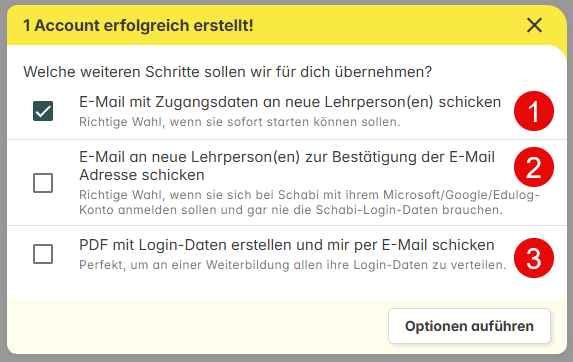
Task: Click empty yellow header bar beside the title
Action: coord(387,25)
